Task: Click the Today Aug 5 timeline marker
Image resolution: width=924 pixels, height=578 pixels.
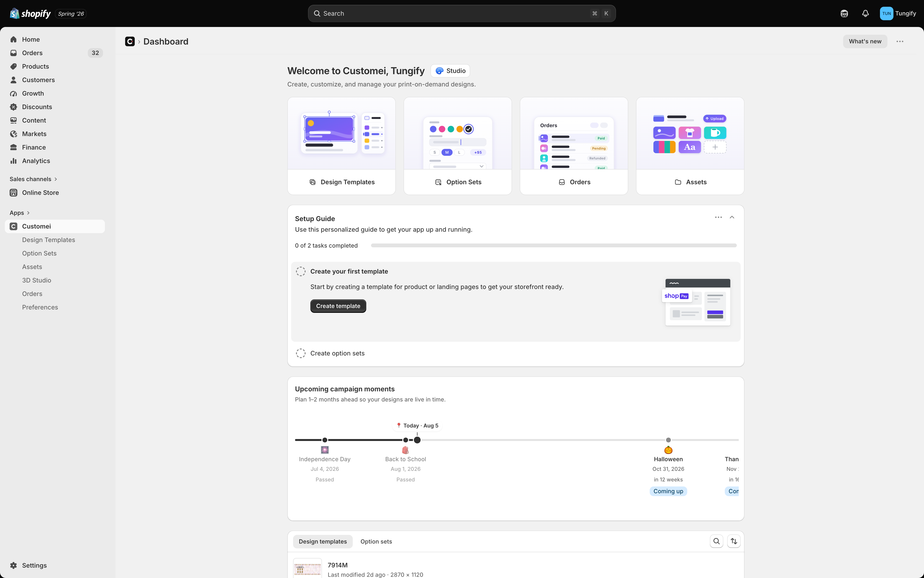Action: tap(417, 440)
